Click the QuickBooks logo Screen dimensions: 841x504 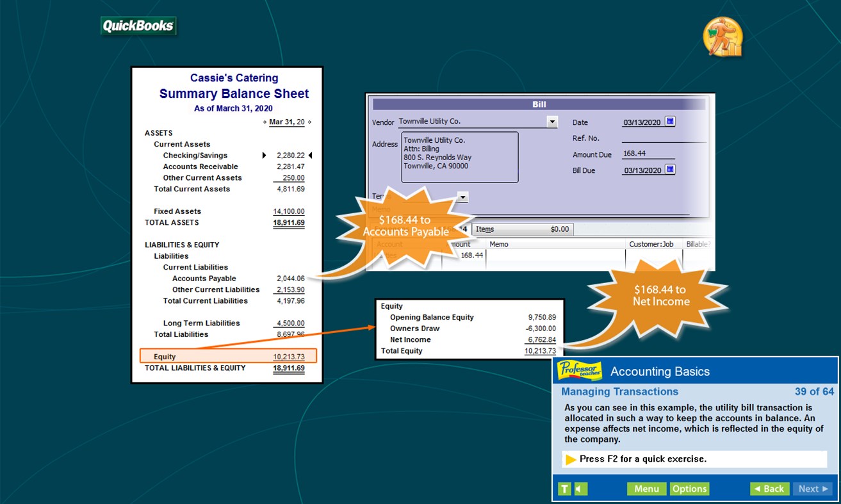138,26
